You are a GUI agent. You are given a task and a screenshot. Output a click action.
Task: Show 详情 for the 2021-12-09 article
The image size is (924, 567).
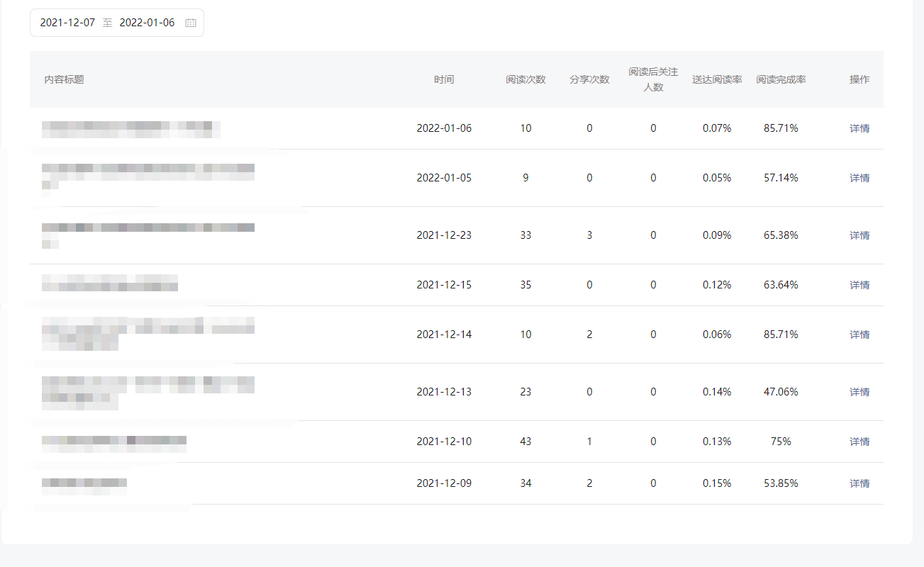(859, 483)
